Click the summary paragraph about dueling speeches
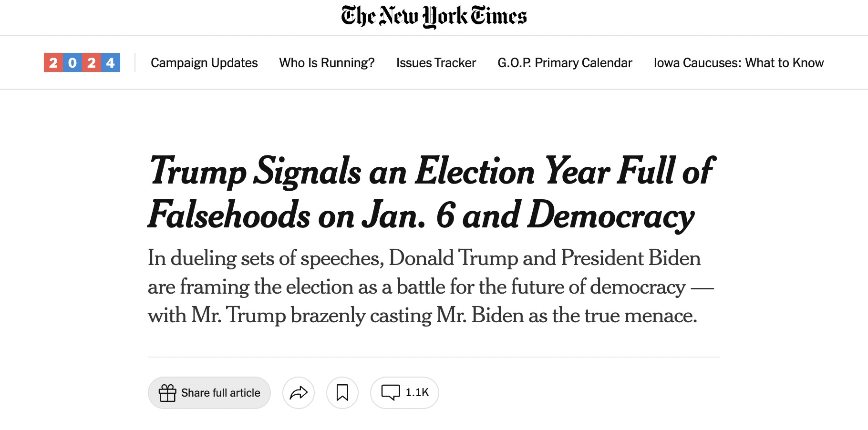 (431, 287)
